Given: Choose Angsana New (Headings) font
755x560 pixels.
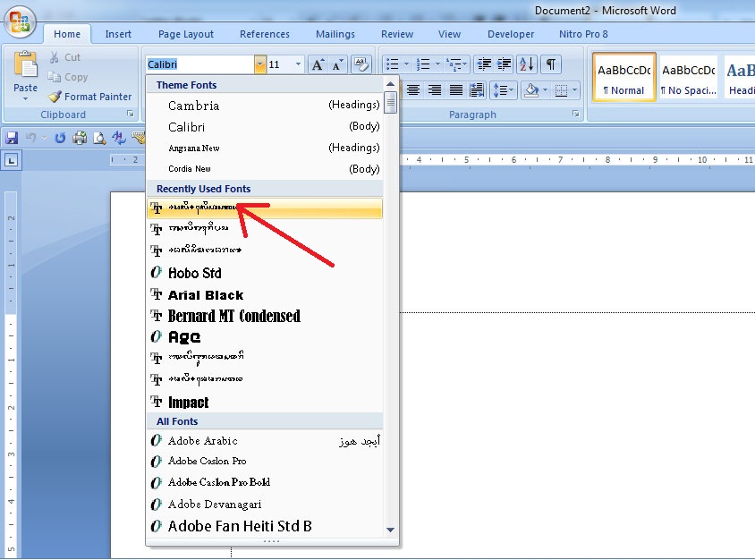Looking at the screenshot, I should [x=265, y=148].
